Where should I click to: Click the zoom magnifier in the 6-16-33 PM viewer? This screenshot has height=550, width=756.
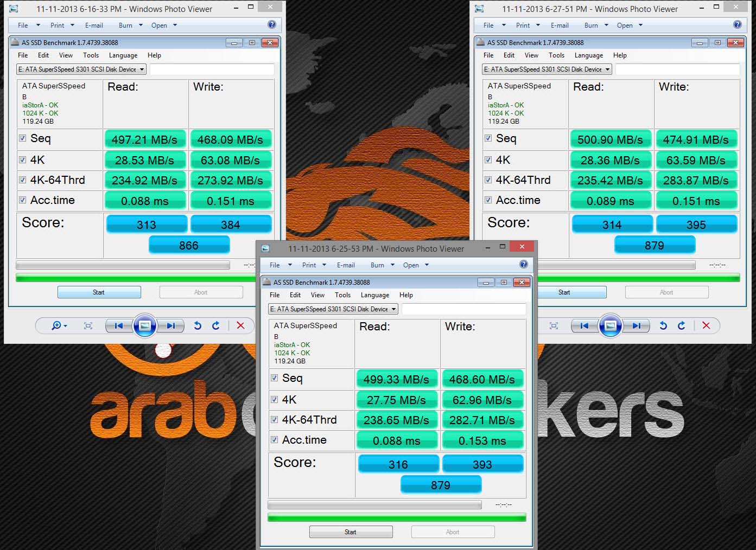point(56,325)
